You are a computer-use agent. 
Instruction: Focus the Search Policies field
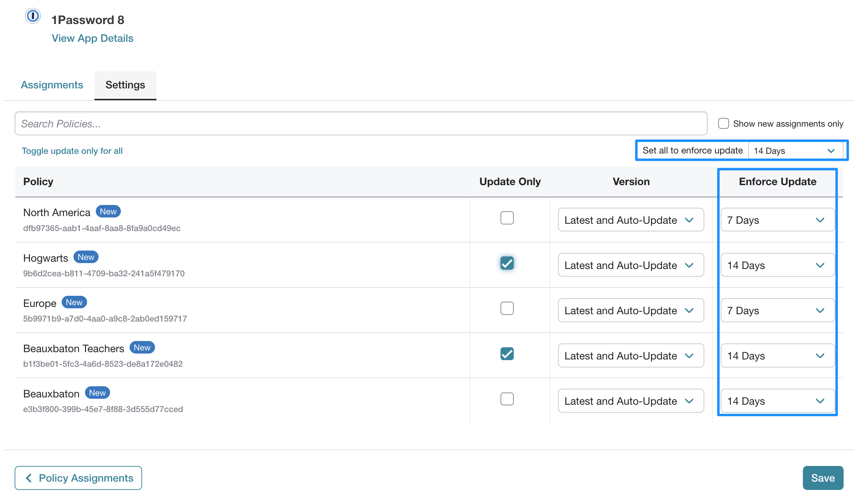[x=361, y=124]
